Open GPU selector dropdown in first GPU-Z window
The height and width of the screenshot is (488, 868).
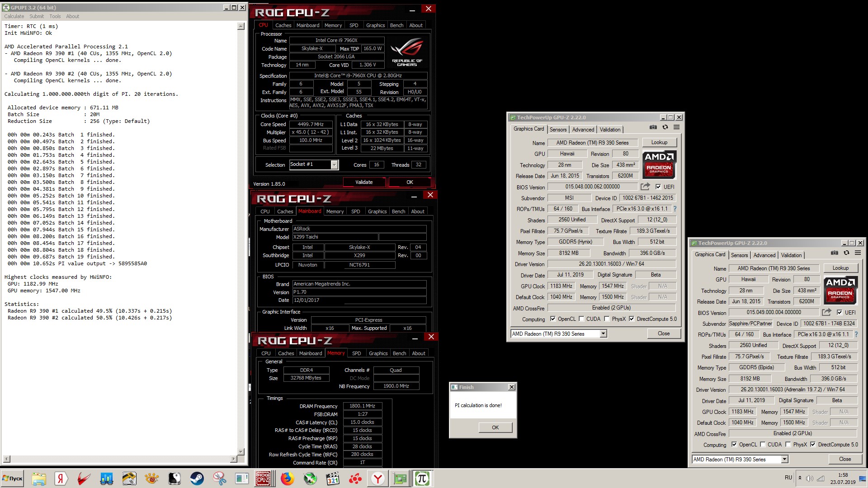click(x=603, y=334)
